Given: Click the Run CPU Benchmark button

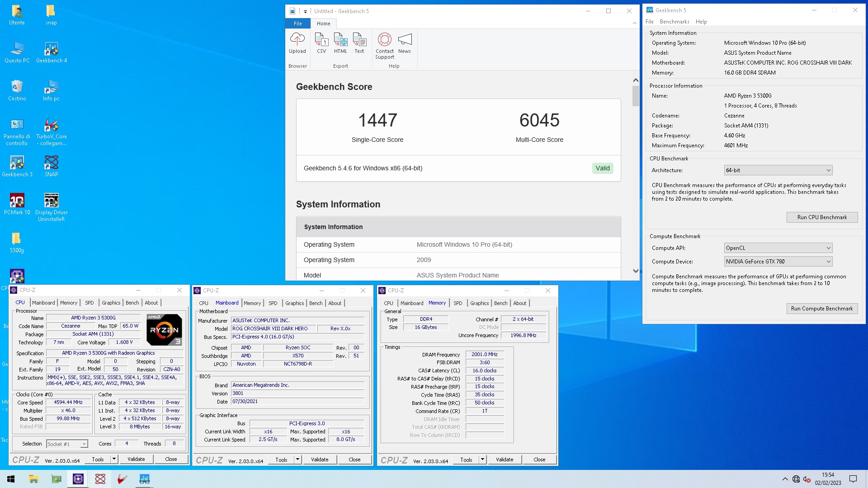Looking at the screenshot, I should point(822,217).
